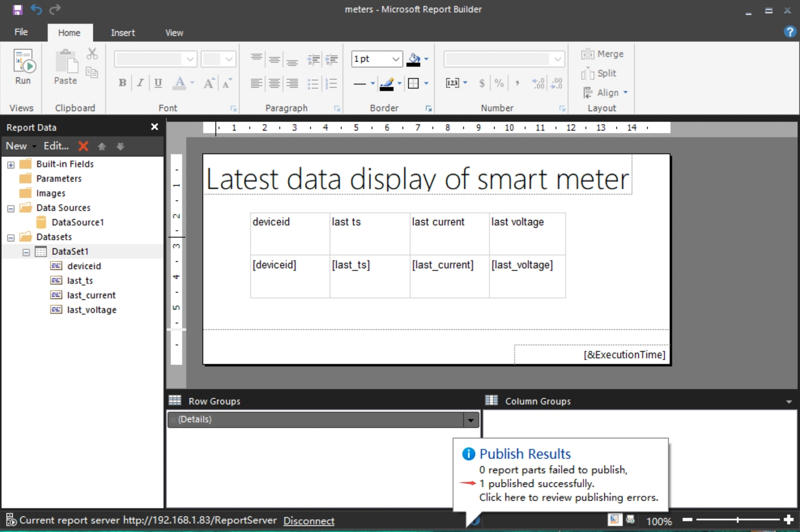Open the File menu
Image resolution: width=800 pixels, height=532 pixels.
click(x=21, y=32)
